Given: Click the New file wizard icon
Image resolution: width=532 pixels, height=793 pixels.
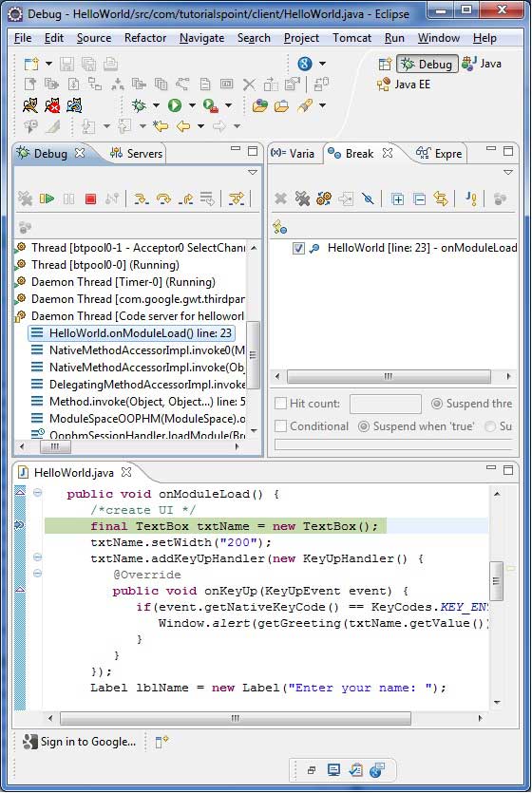Looking at the screenshot, I should tap(31, 64).
